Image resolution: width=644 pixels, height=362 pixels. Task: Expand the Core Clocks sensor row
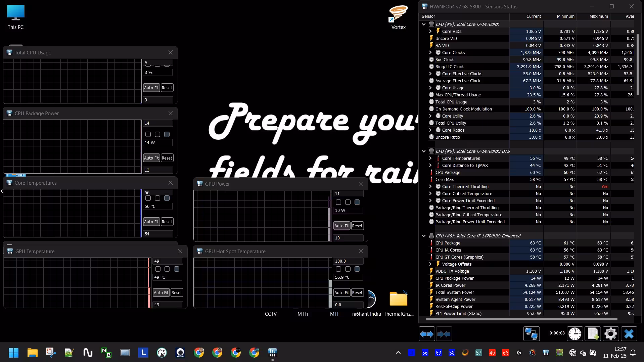tap(430, 52)
